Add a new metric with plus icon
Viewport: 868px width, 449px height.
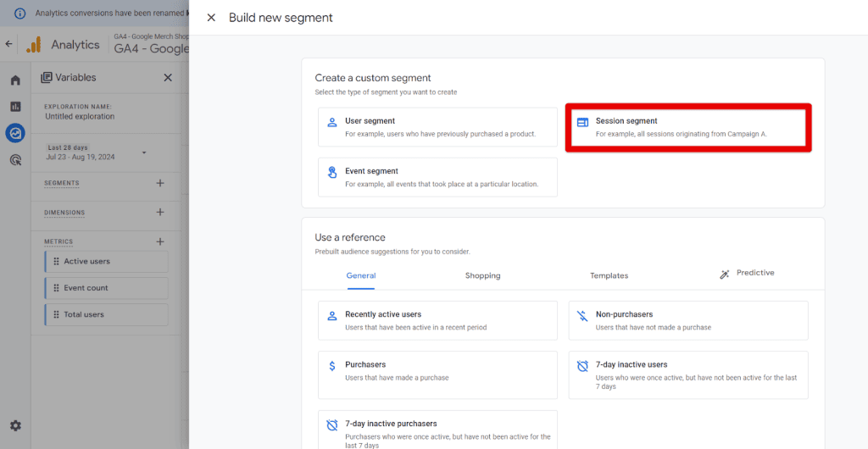(x=160, y=241)
